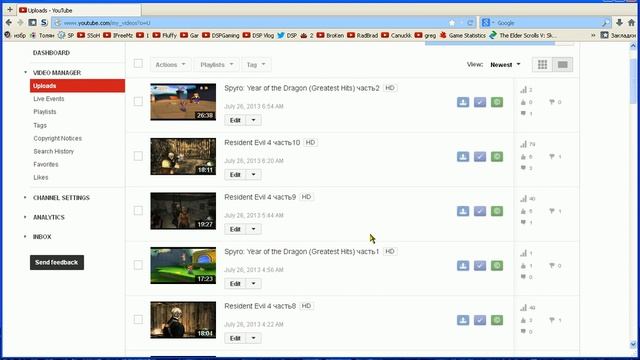Click the bookmark star in address bar
Screen dimensions: 640x360
tap(452, 23)
